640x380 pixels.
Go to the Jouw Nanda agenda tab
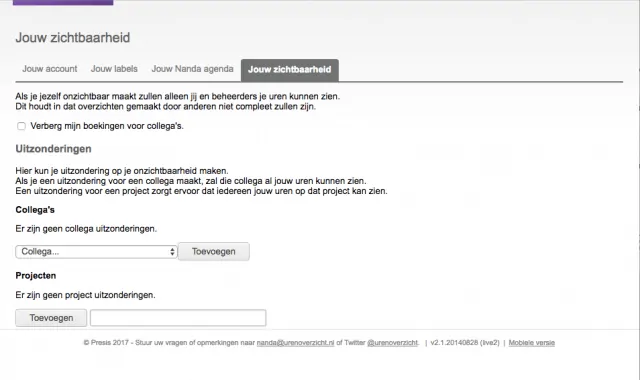(x=192, y=69)
